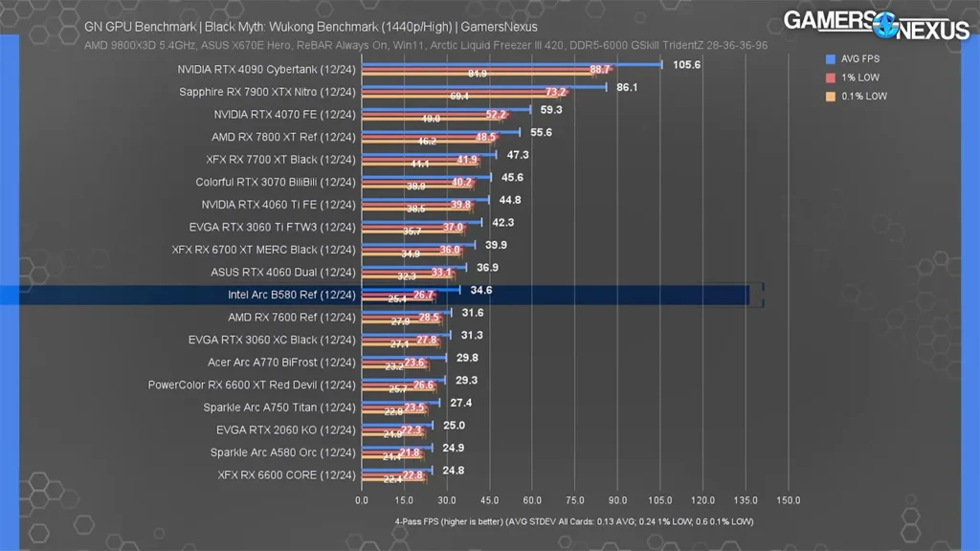980x551 pixels.
Task: Click the 31.3 average FPS value
Action: [472, 335]
